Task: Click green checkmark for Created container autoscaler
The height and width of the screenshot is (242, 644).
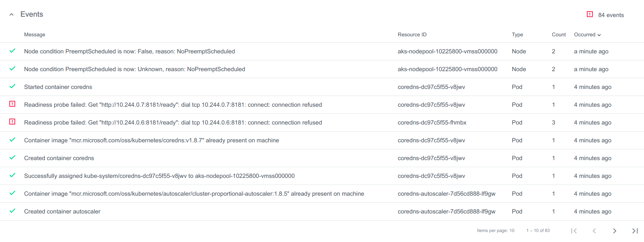Action: point(12,211)
